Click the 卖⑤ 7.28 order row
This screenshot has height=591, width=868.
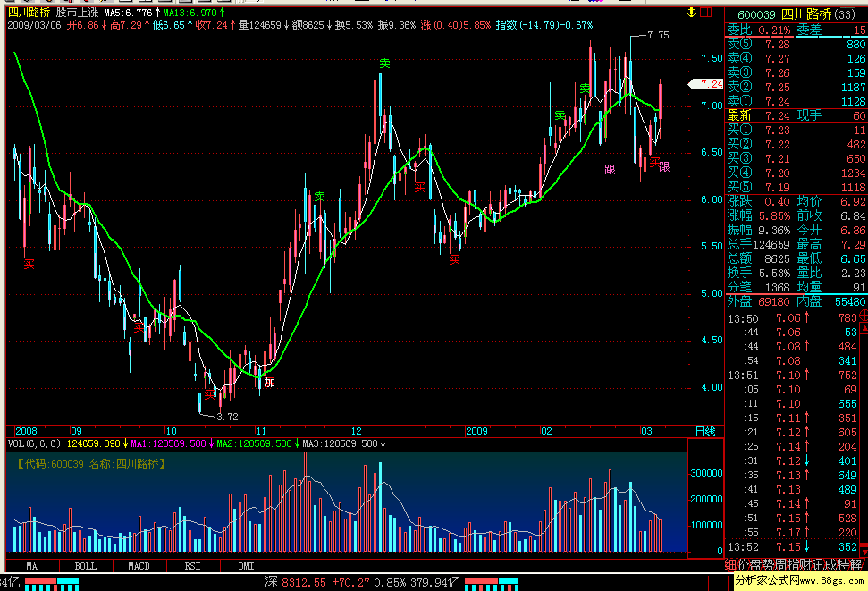(796, 45)
